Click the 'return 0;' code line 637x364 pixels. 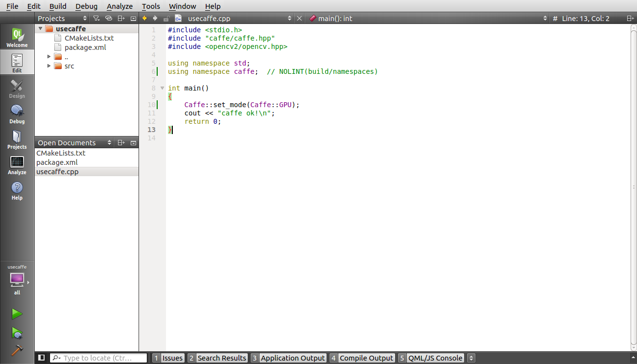tap(203, 121)
